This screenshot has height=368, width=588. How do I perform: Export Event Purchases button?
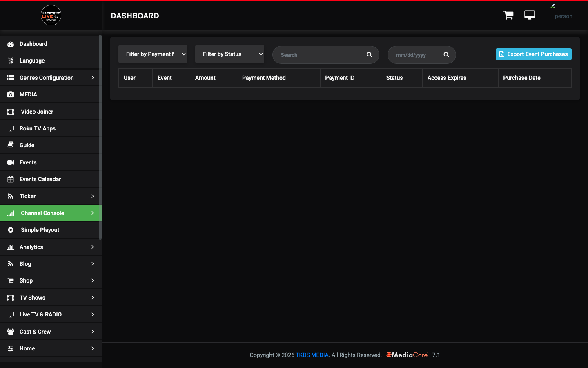(533, 54)
